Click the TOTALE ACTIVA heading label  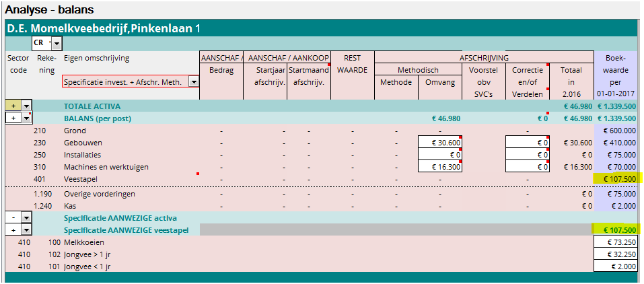[x=94, y=106]
